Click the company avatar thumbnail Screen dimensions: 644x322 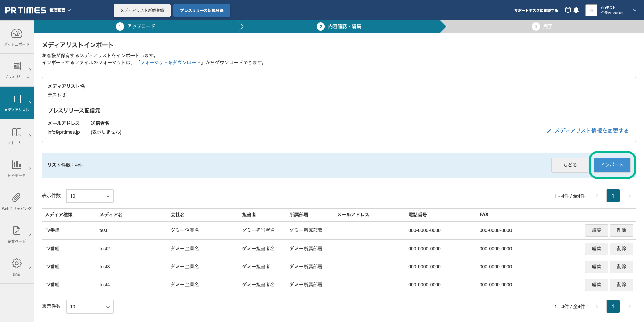coord(591,10)
